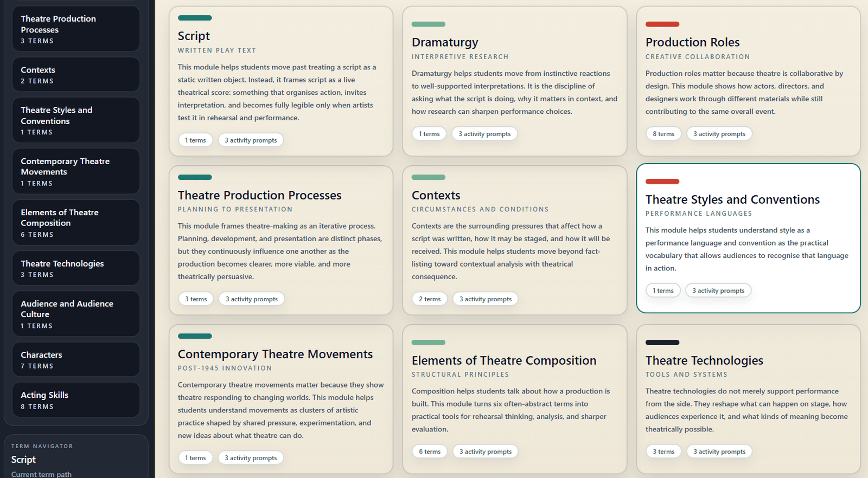Screen dimensions: 868x478
Task: Open the Production Roles card title
Action: pos(692,42)
